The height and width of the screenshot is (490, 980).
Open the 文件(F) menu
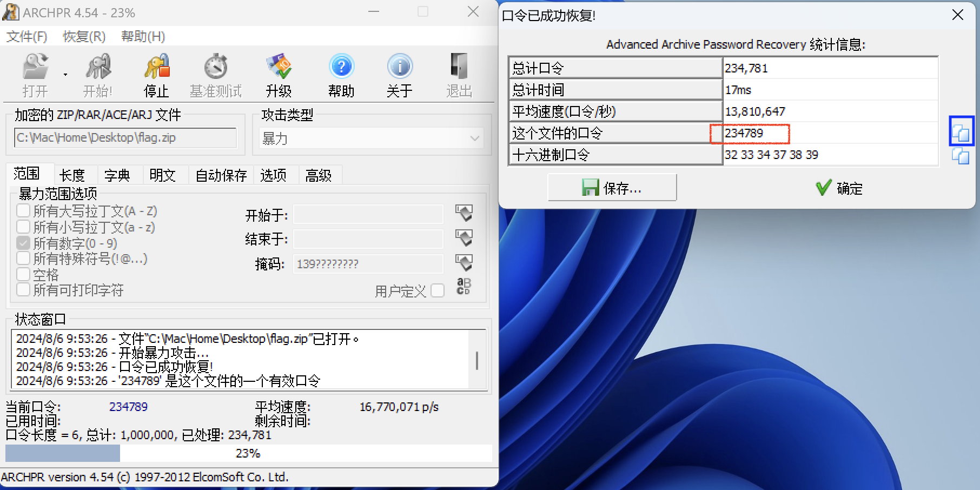(27, 36)
